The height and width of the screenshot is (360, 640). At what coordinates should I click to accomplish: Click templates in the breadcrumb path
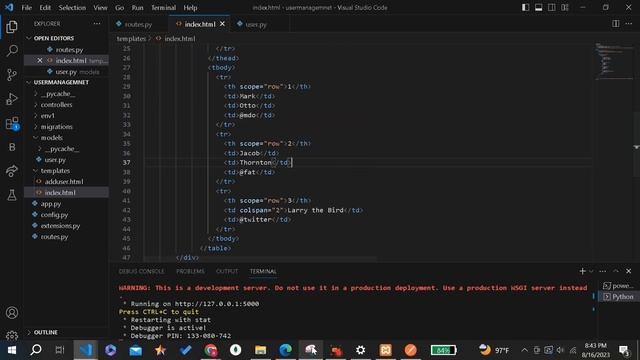(131, 38)
